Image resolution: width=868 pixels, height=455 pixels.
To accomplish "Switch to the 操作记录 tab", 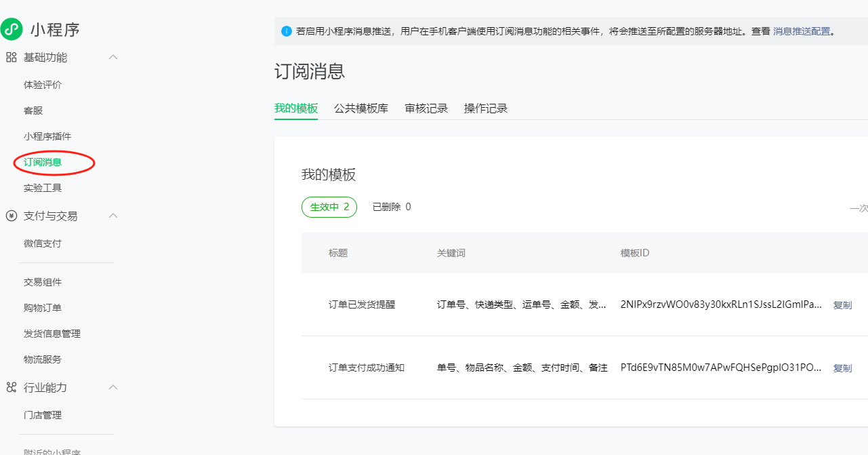I will pos(486,108).
